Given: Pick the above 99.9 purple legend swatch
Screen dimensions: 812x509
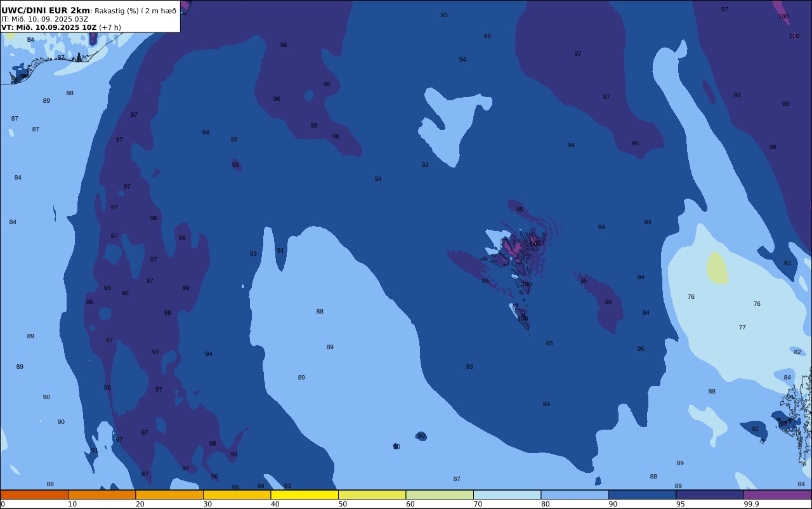Looking at the screenshot, I should click(777, 494).
